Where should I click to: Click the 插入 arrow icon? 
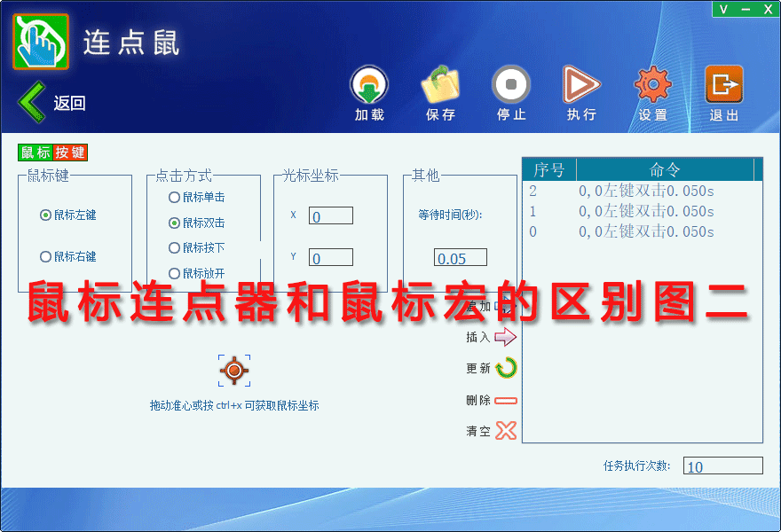pos(506,337)
